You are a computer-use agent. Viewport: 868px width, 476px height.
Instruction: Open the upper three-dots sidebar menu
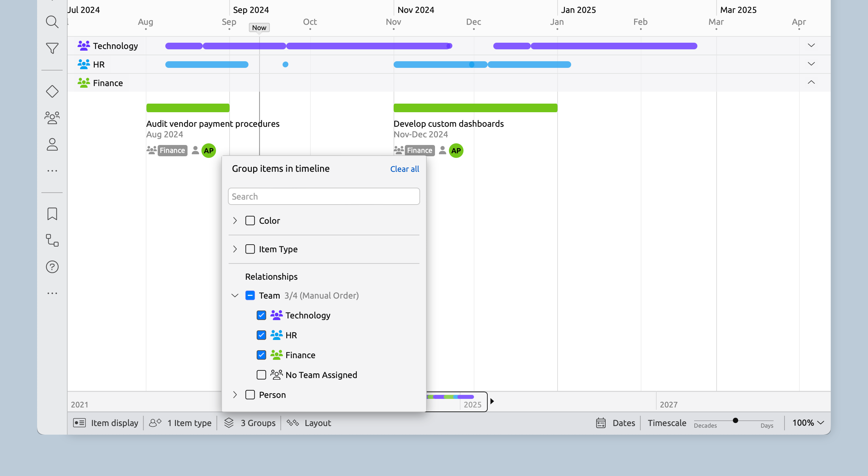click(x=52, y=171)
